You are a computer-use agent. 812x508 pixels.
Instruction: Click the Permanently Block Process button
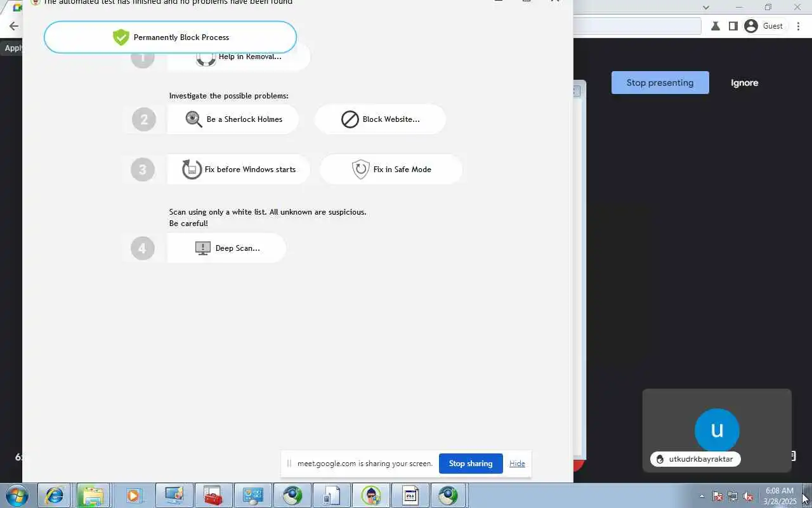pos(170,37)
